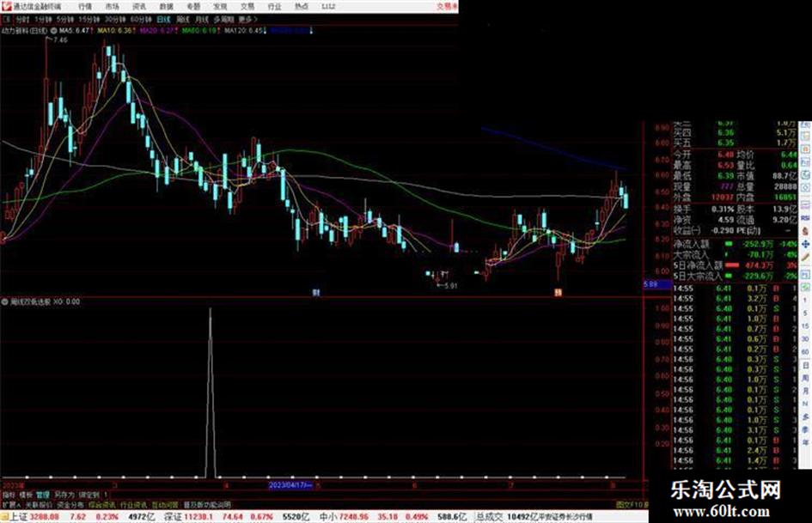Click the blue four-way arrows icon

(x=805, y=244)
